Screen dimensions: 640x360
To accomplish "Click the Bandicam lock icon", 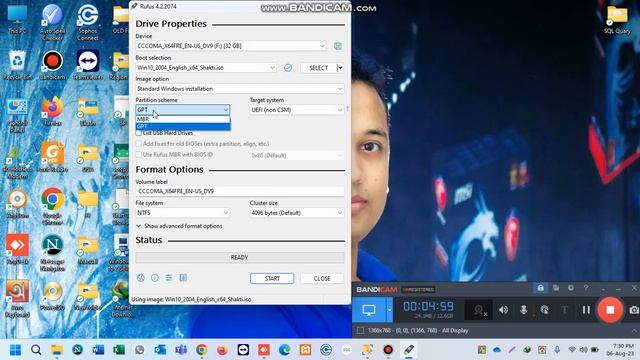I will pyautogui.click(x=540, y=288).
